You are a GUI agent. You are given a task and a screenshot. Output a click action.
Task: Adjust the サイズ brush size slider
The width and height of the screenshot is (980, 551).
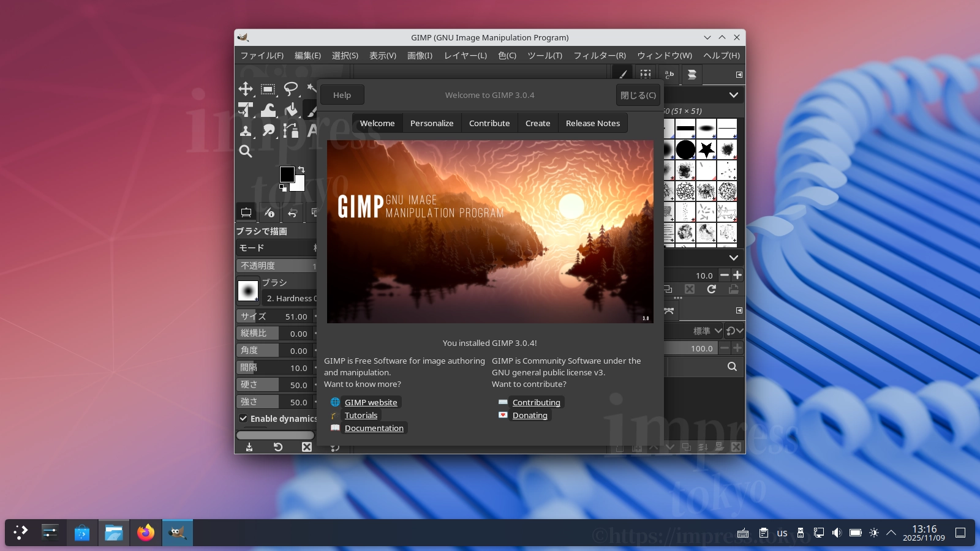click(276, 317)
